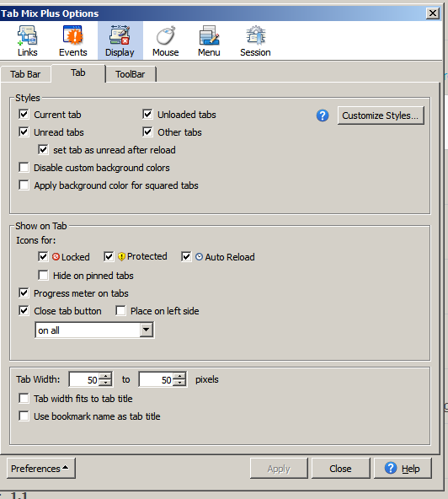Image resolution: width=448 pixels, height=499 pixels.
Task: Toggle the Current tab style checkbox
Action: (x=24, y=115)
